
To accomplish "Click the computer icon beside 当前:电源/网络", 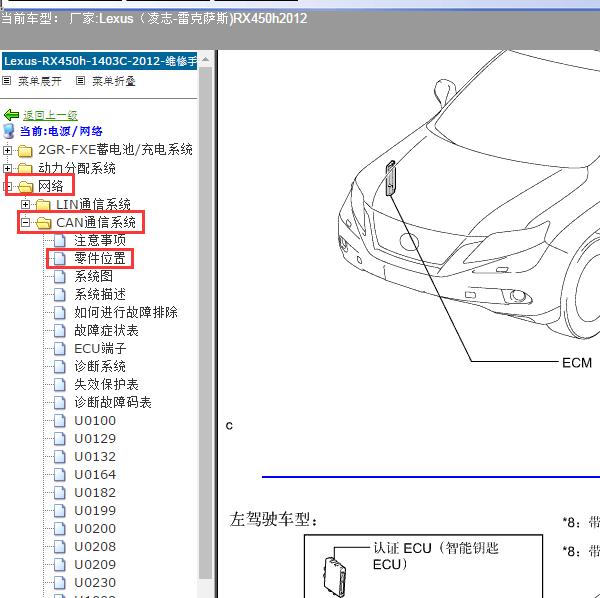I will (9, 131).
